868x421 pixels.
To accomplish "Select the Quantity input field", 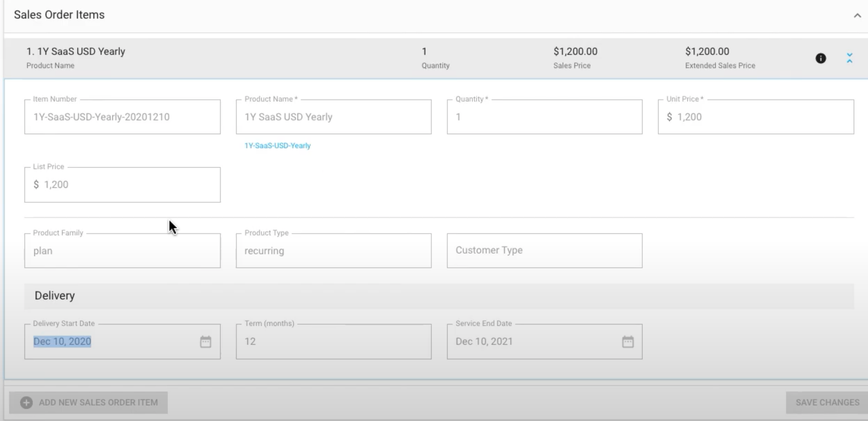I will (544, 117).
